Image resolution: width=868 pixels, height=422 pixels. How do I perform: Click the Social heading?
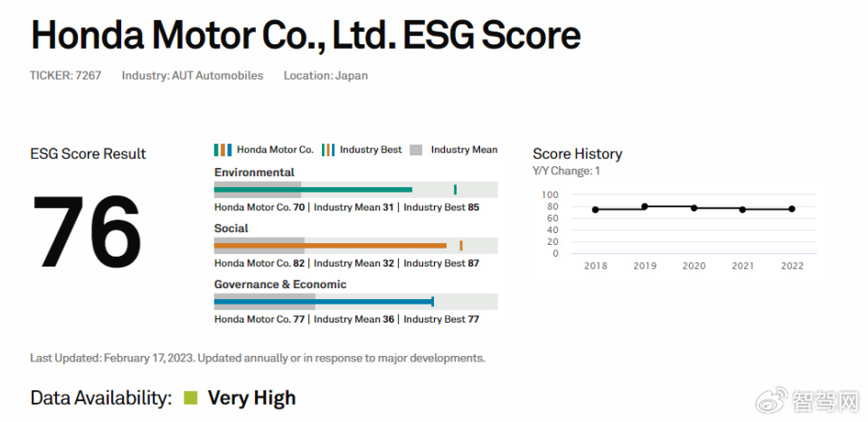(x=231, y=229)
